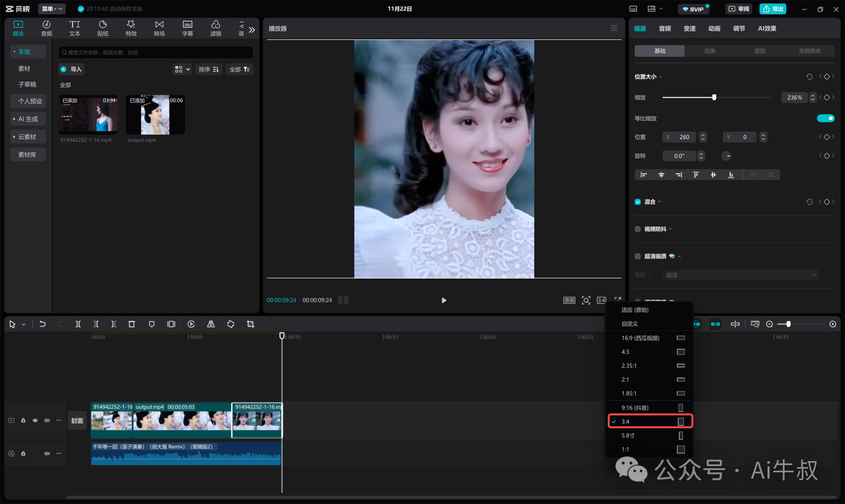845x504 pixels.
Task: Switch to the 变速 tab
Action: [689, 28]
